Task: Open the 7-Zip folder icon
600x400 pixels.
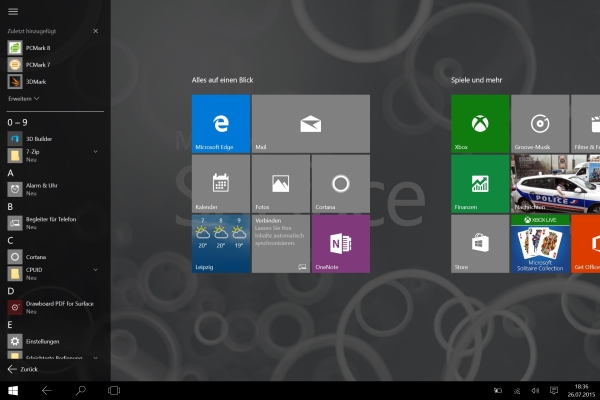Action: point(15,155)
